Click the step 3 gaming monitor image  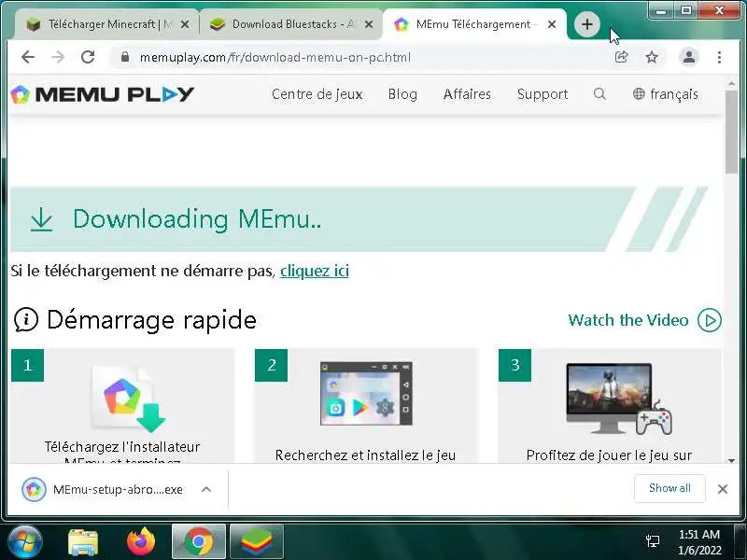point(619,399)
